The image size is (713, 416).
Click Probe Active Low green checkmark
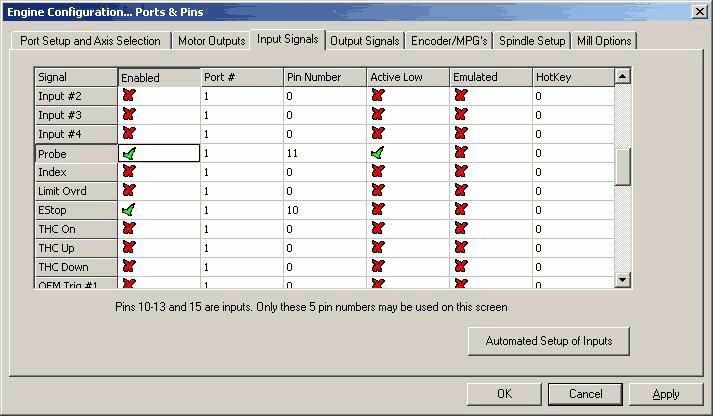point(377,154)
